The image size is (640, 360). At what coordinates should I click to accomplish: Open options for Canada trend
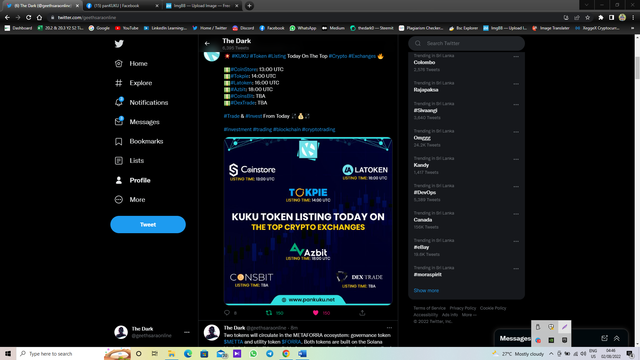[516, 214]
